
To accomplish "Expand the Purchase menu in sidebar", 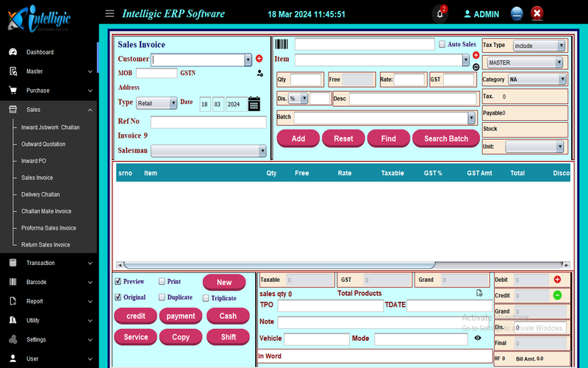I will (x=49, y=91).
